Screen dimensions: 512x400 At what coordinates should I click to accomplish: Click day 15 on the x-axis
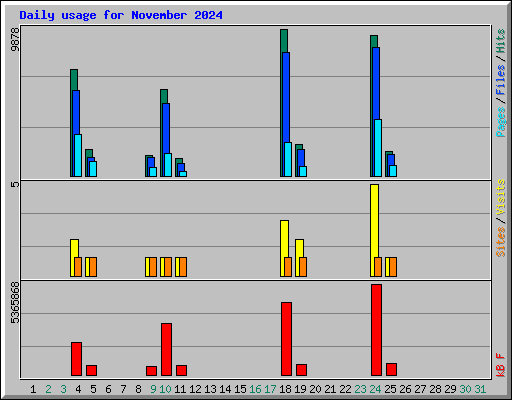(240, 389)
